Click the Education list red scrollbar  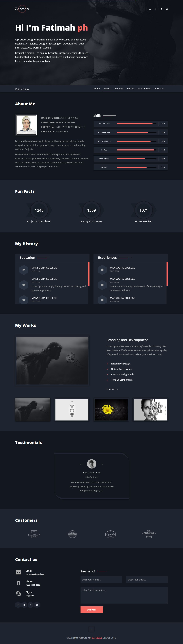coord(89,274)
